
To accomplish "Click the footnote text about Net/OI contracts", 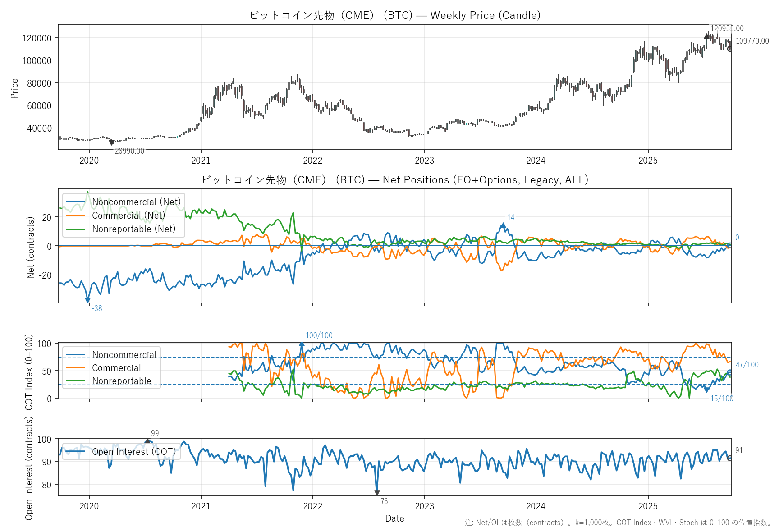I will tap(618, 523).
